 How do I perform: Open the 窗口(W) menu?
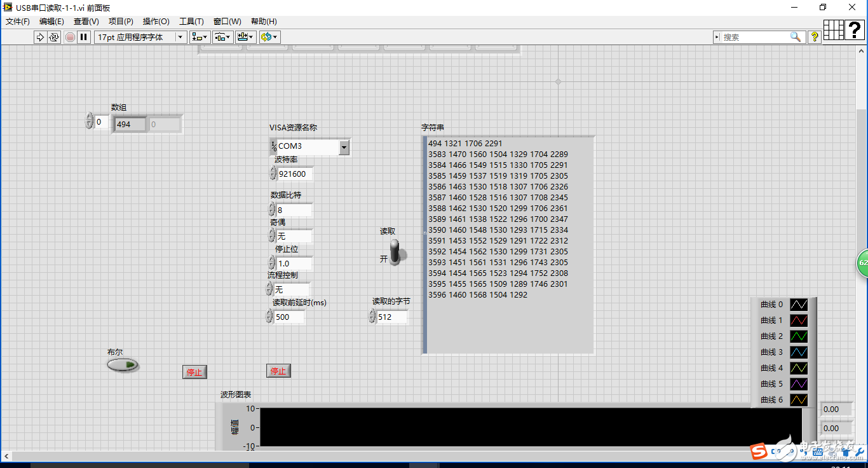(x=227, y=22)
